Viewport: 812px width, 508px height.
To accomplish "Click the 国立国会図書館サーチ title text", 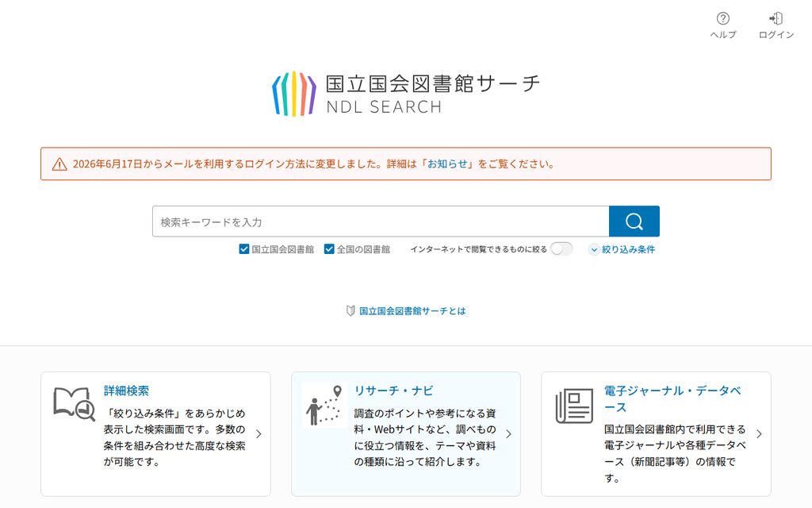I will coord(433,83).
